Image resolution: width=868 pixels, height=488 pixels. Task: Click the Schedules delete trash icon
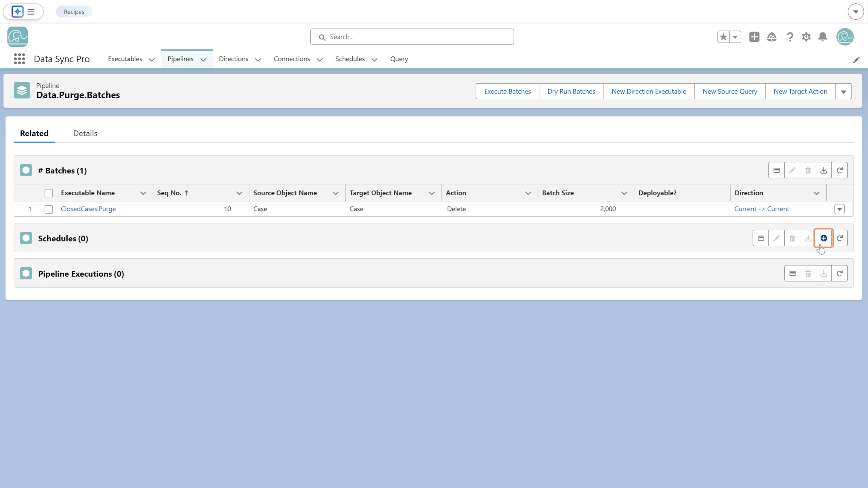[792, 238]
